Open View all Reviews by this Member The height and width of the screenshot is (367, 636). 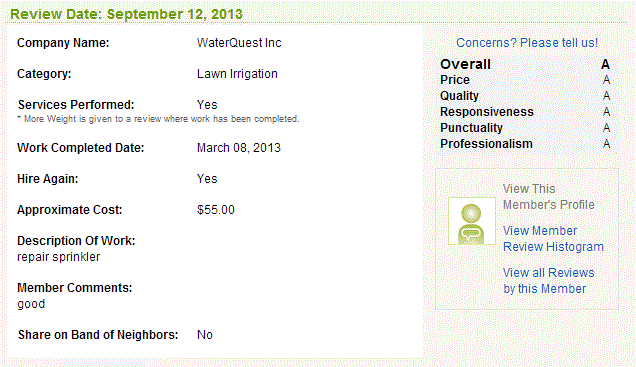548,281
